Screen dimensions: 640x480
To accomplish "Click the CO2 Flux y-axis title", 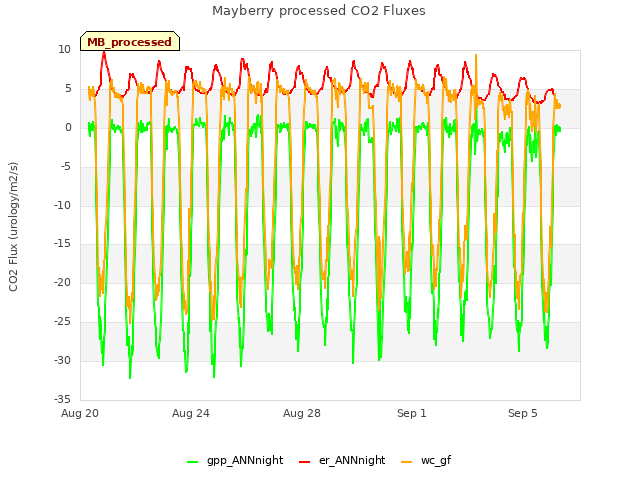I will [x=13, y=227].
